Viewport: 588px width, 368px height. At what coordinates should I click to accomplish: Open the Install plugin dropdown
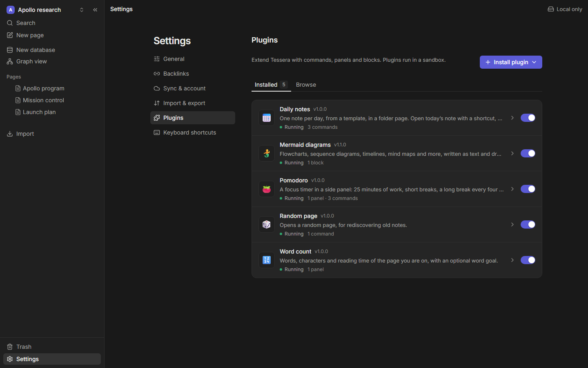511,62
